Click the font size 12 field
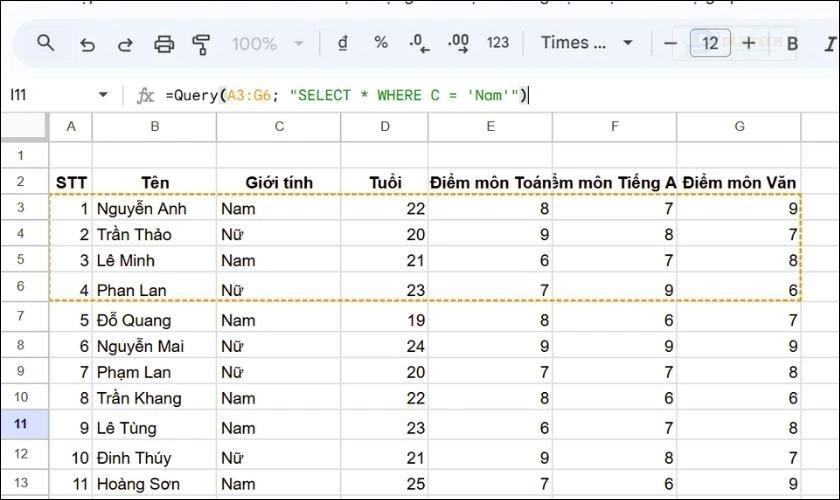Screen dimensions: 840x500 coord(710,43)
